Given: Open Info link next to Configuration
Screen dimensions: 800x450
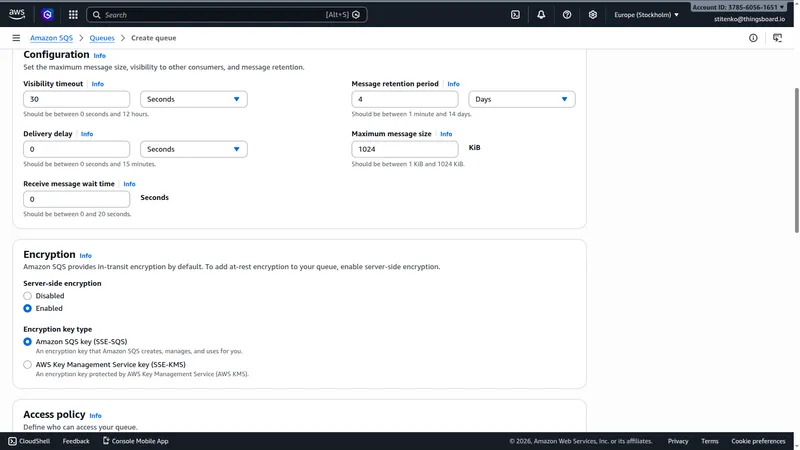Looking at the screenshot, I should 99,56.
